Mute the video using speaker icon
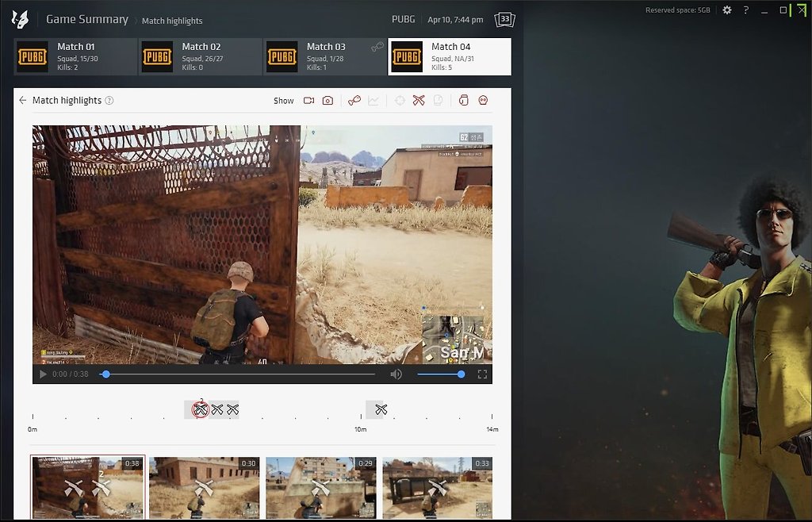Viewport: 812px width, 522px height. coord(396,374)
